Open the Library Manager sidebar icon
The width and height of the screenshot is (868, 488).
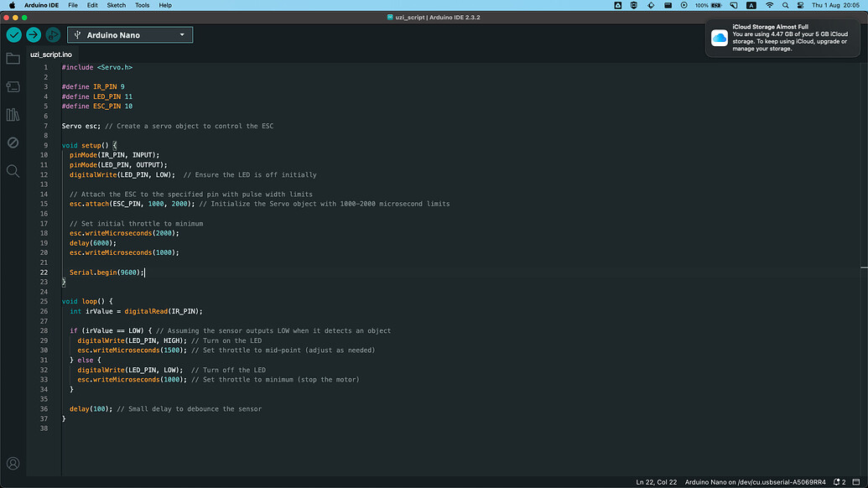pyautogui.click(x=13, y=114)
